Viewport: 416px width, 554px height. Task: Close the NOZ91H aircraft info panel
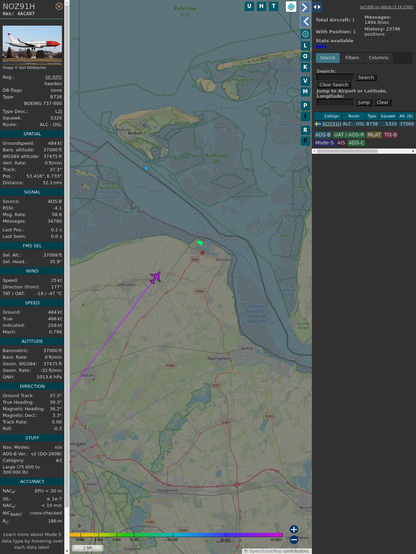coord(59,6)
